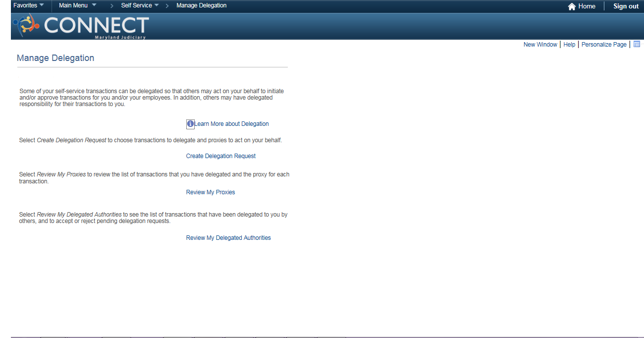Image resolution: width=644 pixels, height=338 pixels.
Task: Expand the Favorites dropdown
Action: [28, 5]
